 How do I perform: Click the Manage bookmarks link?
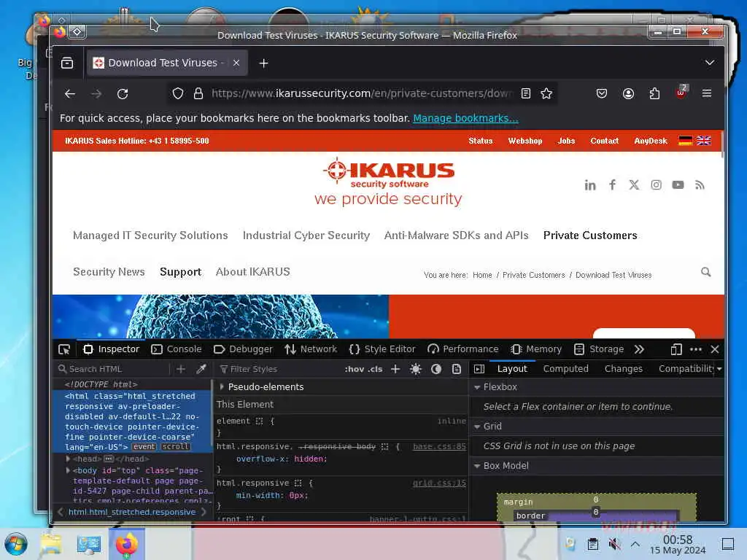(x=465, y=118)
